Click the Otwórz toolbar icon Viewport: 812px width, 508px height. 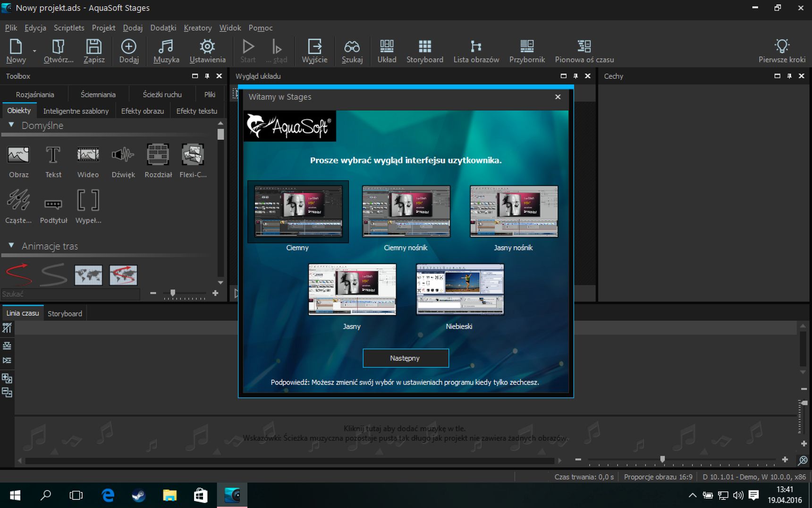(x=59, y=51)
